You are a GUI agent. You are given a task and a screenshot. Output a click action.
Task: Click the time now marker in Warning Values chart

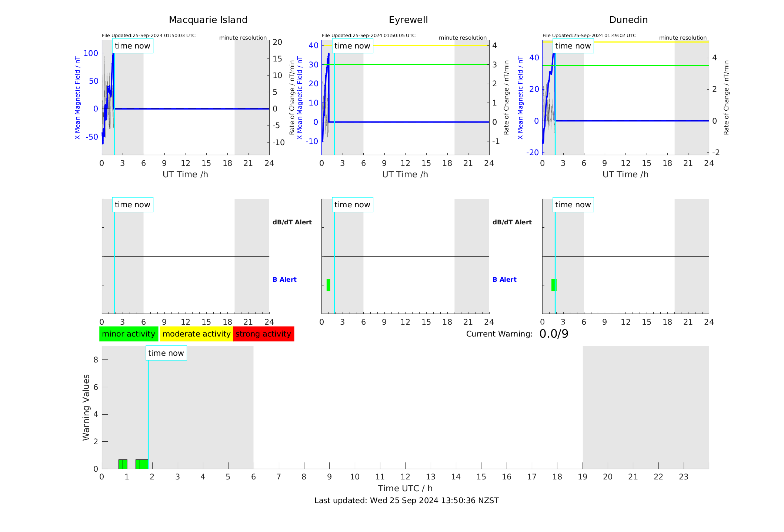tap(166, 353)
